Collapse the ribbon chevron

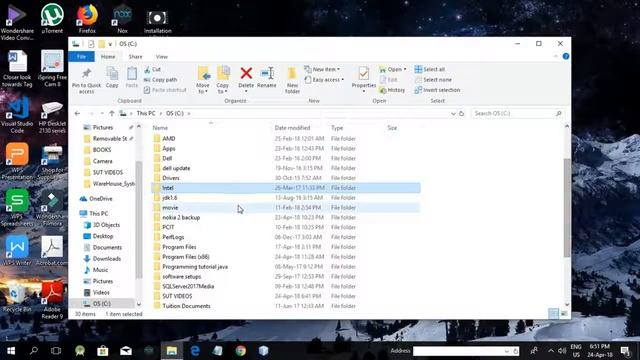pos(556,56)
